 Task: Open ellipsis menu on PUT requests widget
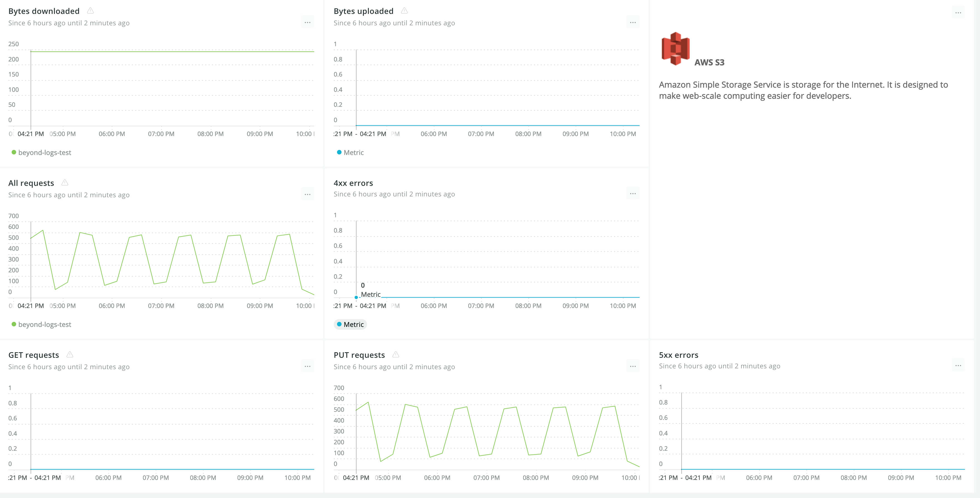click(633, 366)
